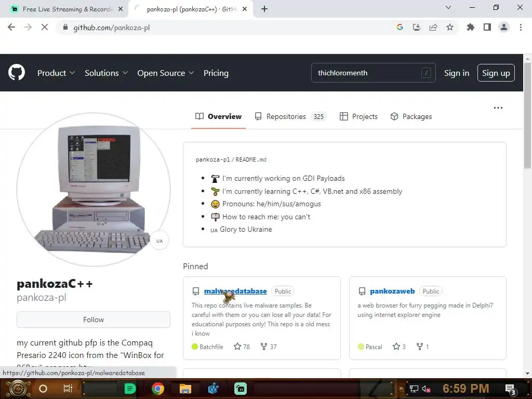Open the profile three-dot options menu
The height and width of the screenshot is (399, 532).
point(498,108)
